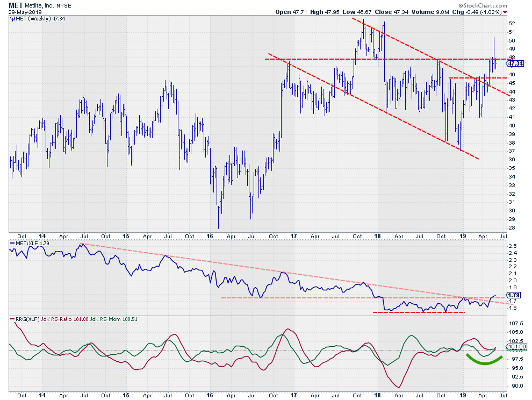Click the 52 price axis label
532x400 pixels.
coord(512,24)
